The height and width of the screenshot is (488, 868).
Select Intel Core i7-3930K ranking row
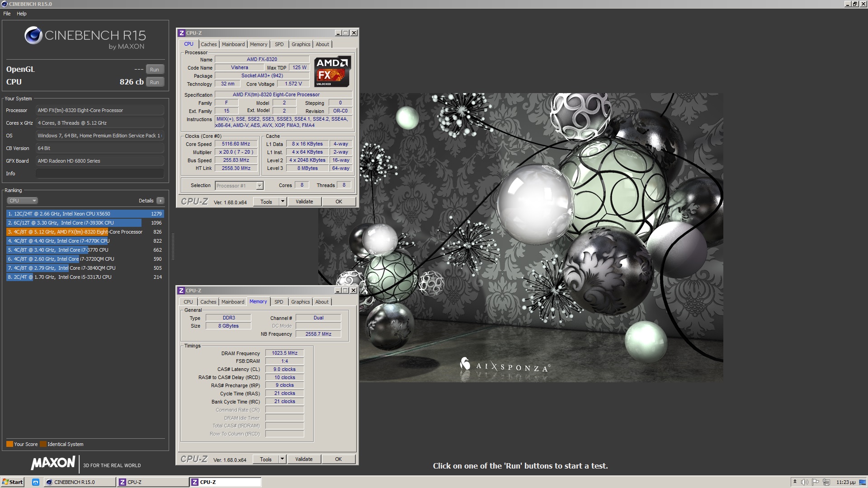85,223
